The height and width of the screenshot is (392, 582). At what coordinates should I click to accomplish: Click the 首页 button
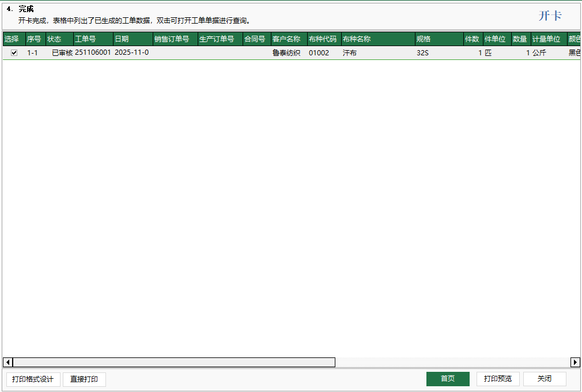[x=448, y=379]
